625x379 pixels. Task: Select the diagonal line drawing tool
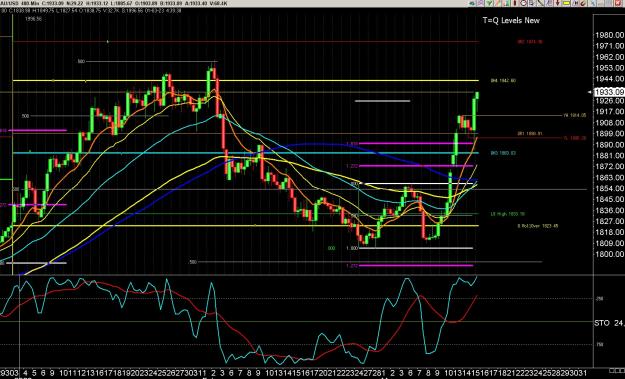[x=540, y=3]
